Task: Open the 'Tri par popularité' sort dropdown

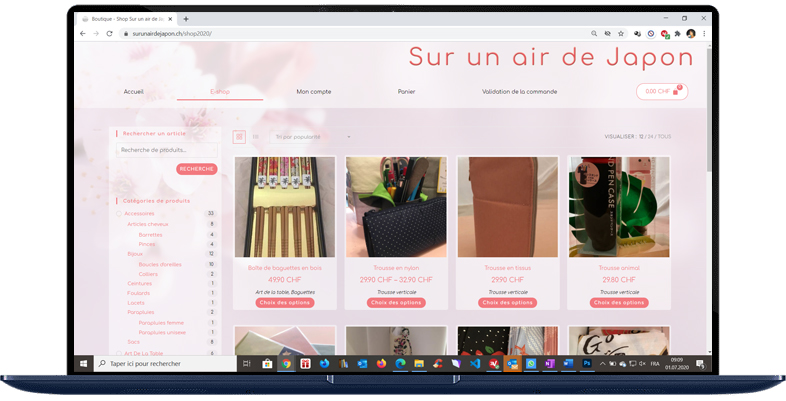Action: 312,137
